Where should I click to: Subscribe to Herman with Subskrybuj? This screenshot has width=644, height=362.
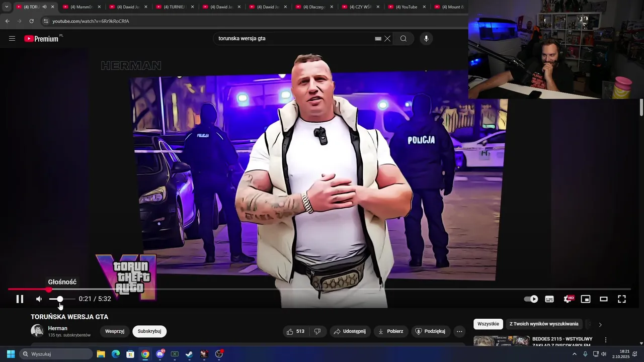(149, 331)
